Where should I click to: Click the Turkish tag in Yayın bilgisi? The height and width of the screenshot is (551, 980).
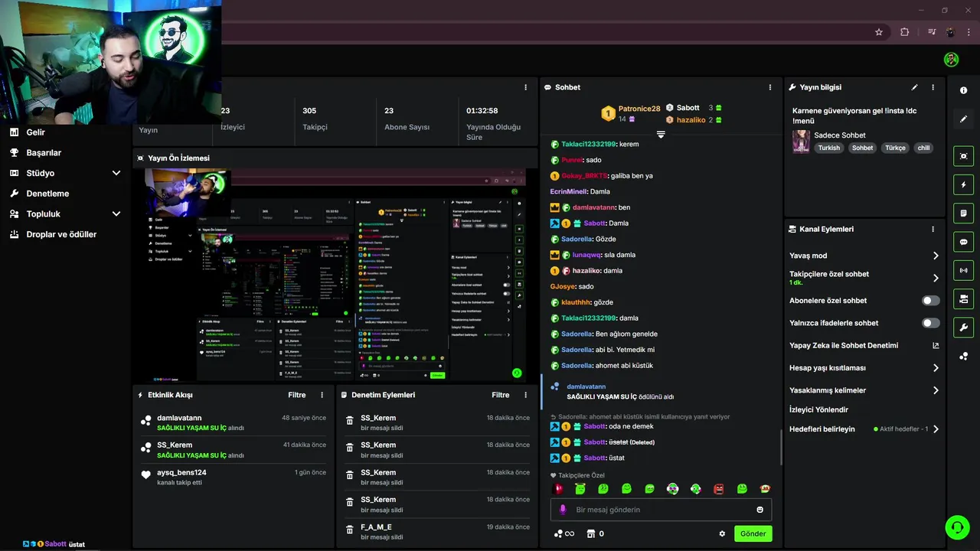click(829, 148)
